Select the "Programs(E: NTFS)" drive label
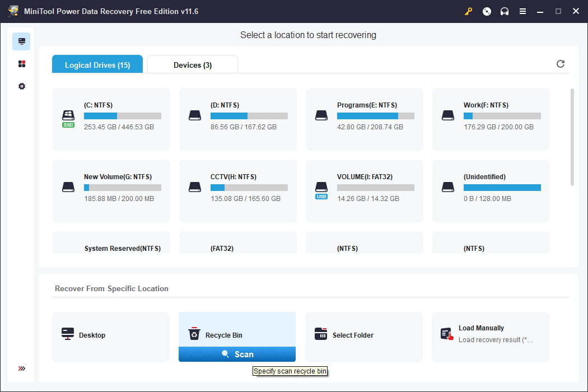The height and width of the screenshot is (392, 588). pos(367,105)
